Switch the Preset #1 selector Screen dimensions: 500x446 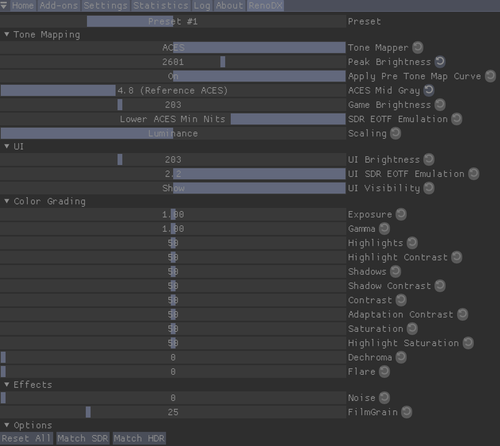point(173,21)
